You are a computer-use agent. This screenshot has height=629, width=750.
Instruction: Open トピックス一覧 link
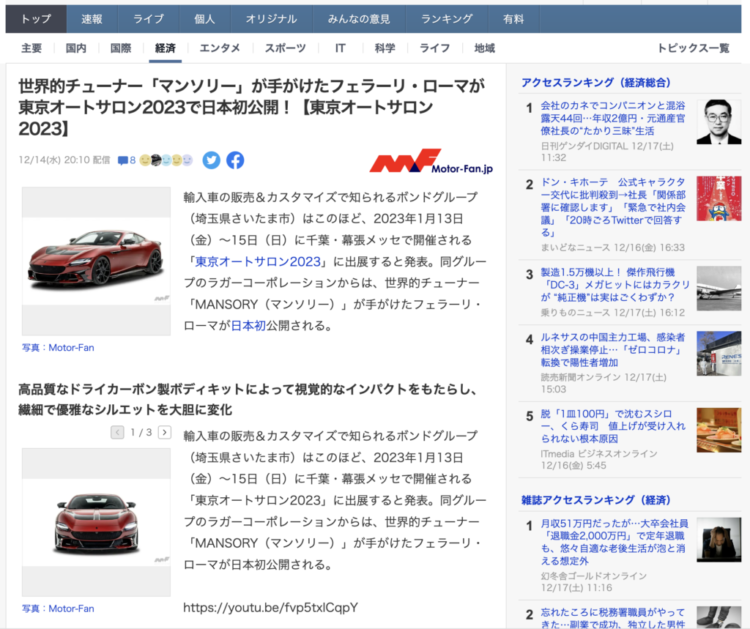click(x=693, y=48)
